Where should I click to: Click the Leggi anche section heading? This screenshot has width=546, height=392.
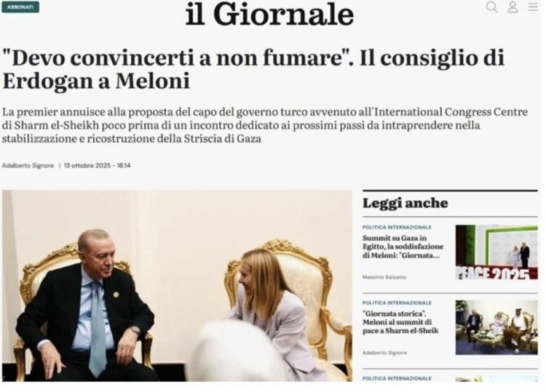point(405,203)
